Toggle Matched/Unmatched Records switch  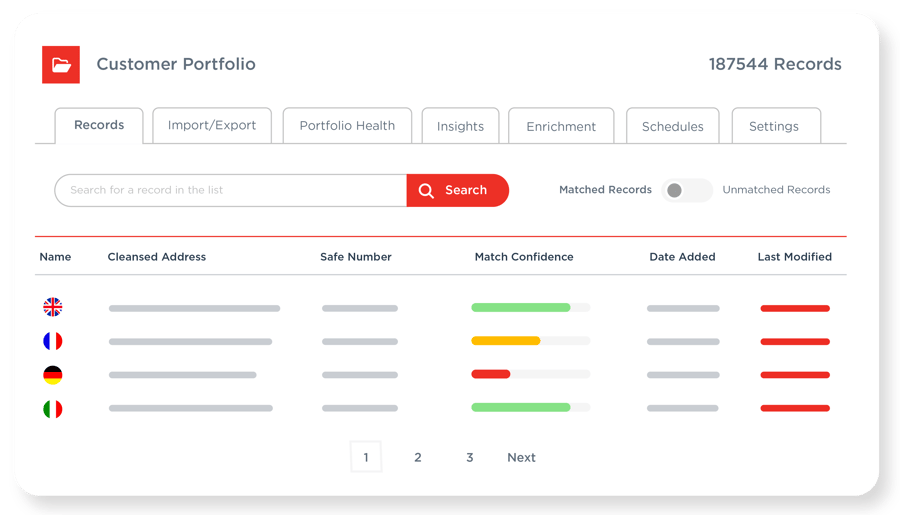[687, 190]
